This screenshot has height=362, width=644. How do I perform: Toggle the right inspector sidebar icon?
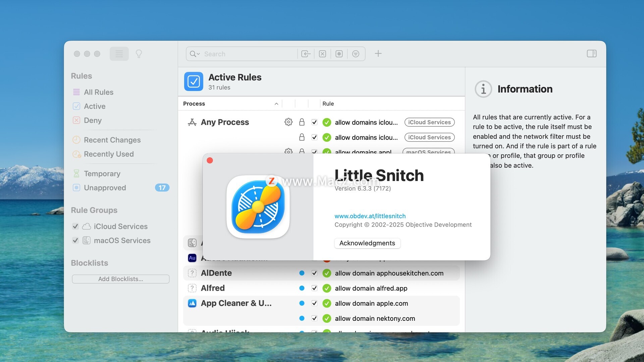pyautogui.click(x=591, y=54)
